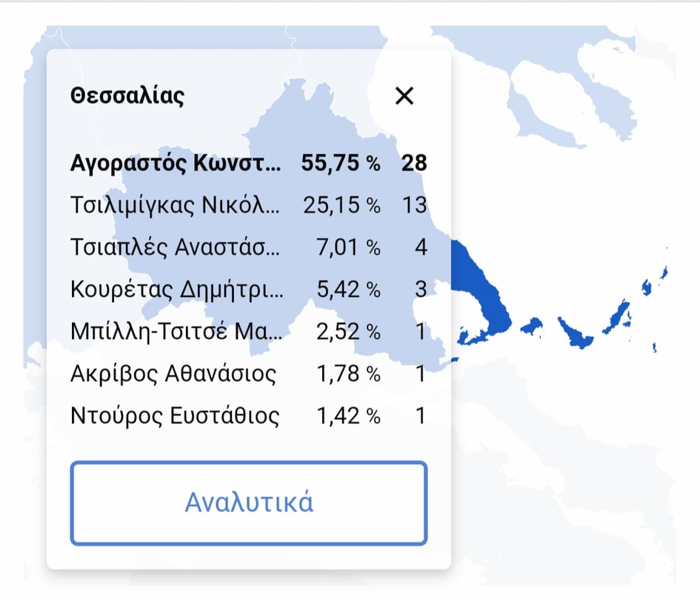
Task: Select the Αγοραστός Κωνστ… candidate row
Action: point(249,163)
